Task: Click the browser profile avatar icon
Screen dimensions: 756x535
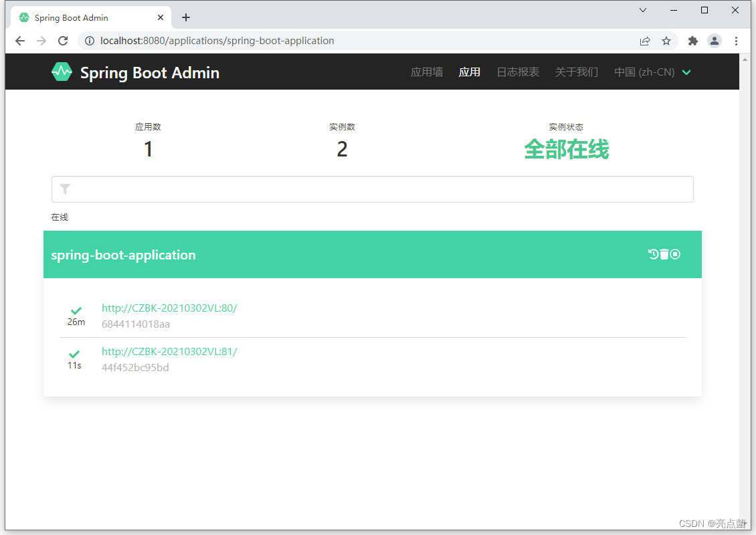Action: pyautogui.click(x=715, y=41)
